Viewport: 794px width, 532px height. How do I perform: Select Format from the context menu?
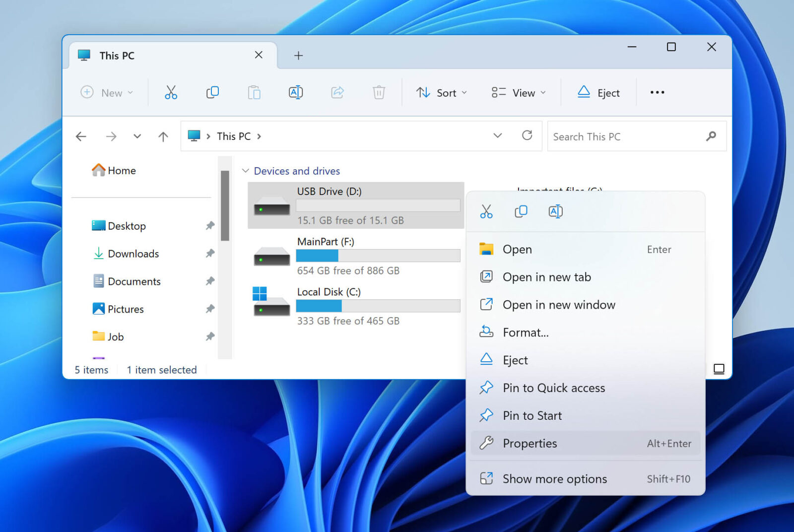525,332
